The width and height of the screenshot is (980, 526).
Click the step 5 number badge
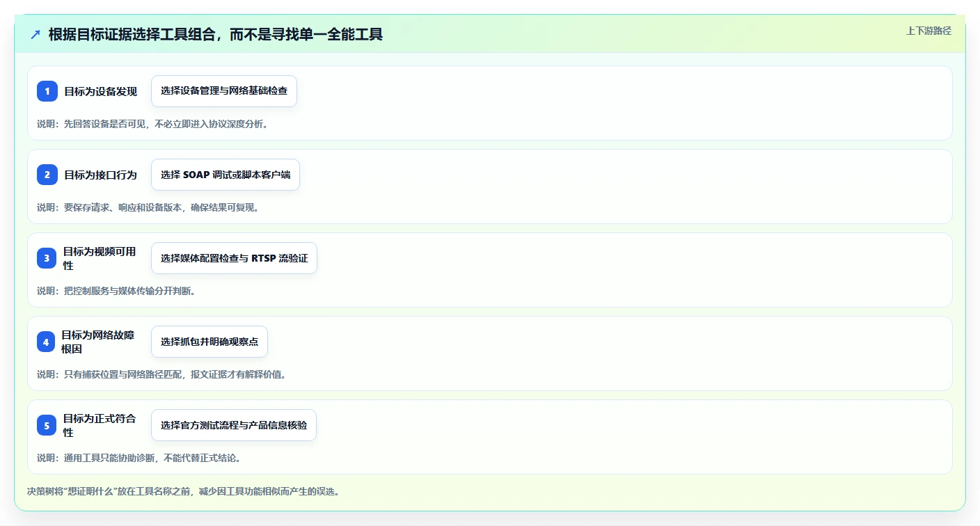coord(47,425)
